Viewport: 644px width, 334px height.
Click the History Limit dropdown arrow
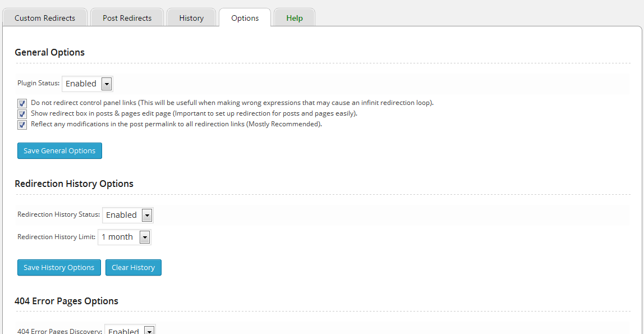[145, 237]
